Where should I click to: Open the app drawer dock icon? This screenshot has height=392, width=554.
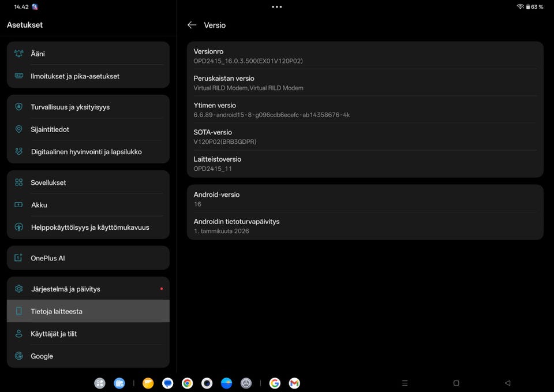tap(100, 383)
